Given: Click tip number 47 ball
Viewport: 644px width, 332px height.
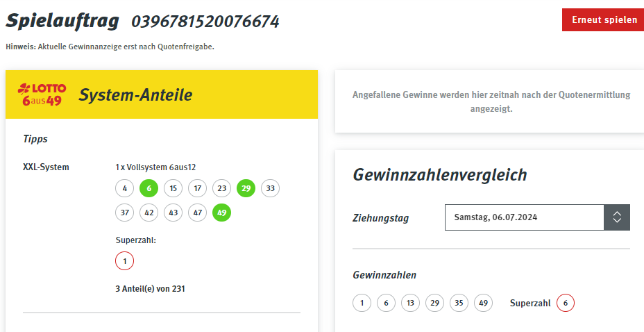Looking at the screenshot, I should coord(198,213).
